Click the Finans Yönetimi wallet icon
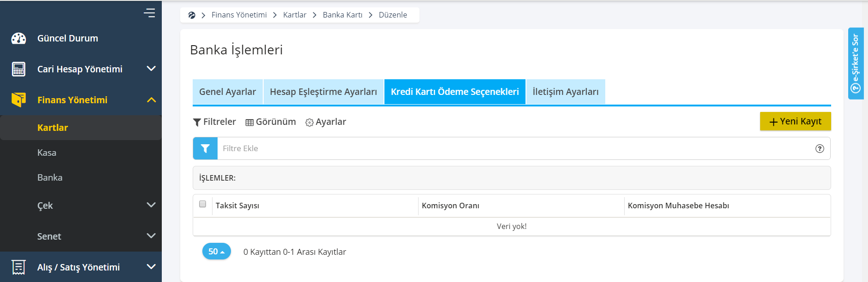 18,100
